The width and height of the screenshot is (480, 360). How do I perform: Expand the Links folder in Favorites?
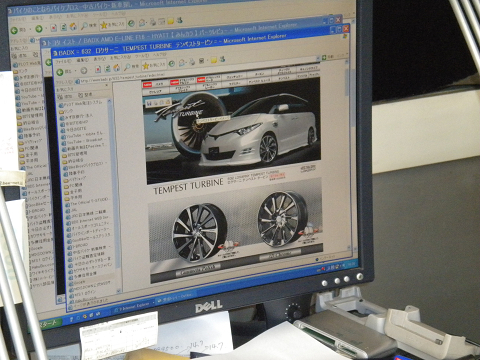(66, 111)
